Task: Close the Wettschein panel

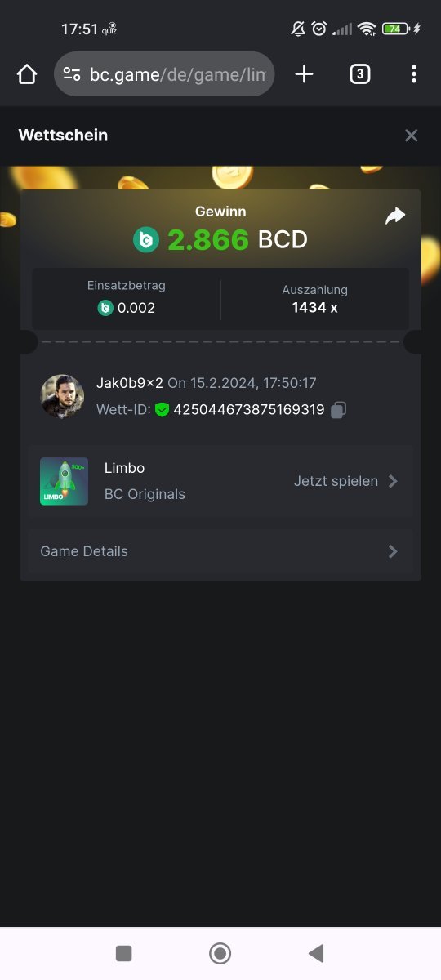Action: click(412, 136)
